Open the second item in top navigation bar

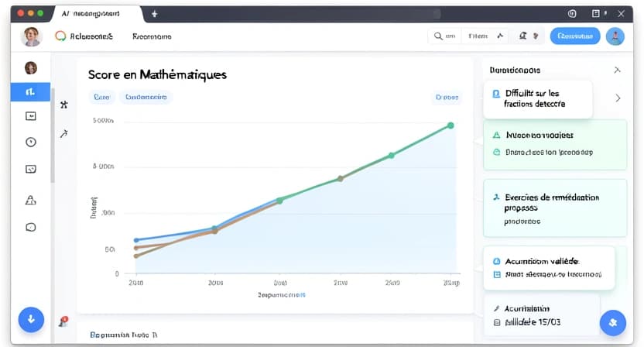[152, 36]
